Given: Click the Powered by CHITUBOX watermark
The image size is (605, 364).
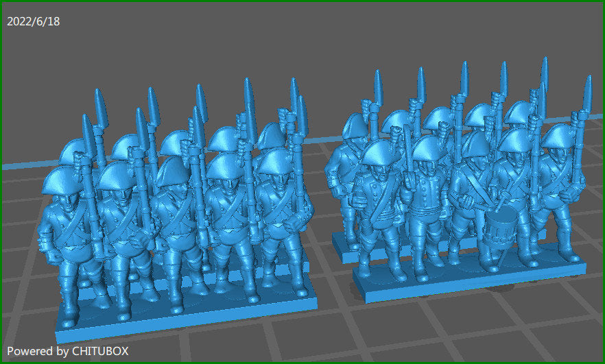Looking at the screenshot, I should click(x=68, y=351).
